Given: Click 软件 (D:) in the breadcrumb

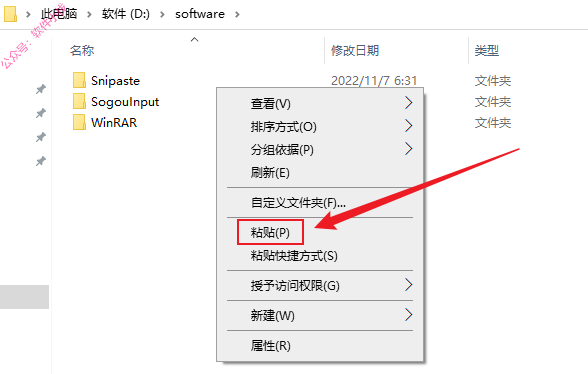Looking at the screenshot, I should (x=126, y=14).
